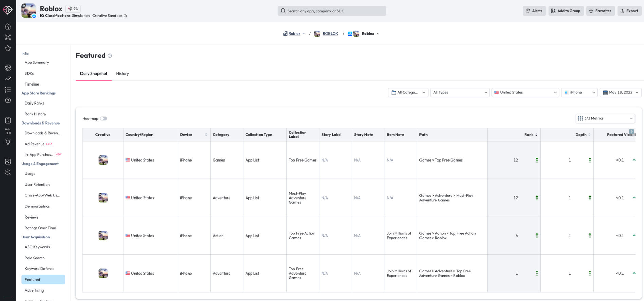Open the United States country dropdown
Viewport: 644px width, 301px height.
tap(525, 92)
